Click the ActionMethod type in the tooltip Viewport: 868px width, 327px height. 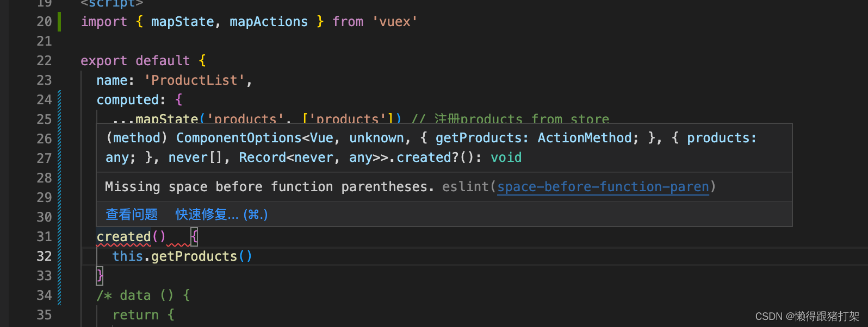pos(584,137)
